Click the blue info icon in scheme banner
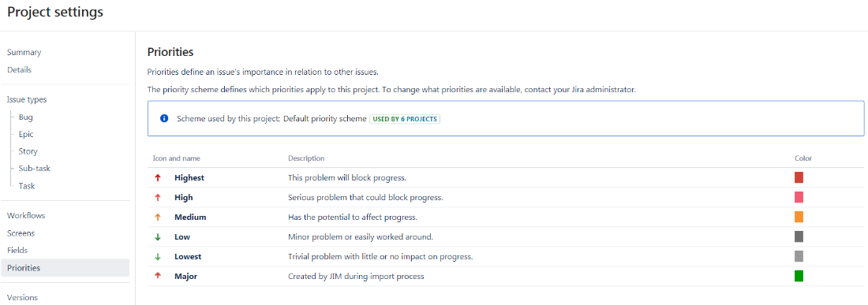868x305 pixels. [164, 119]
